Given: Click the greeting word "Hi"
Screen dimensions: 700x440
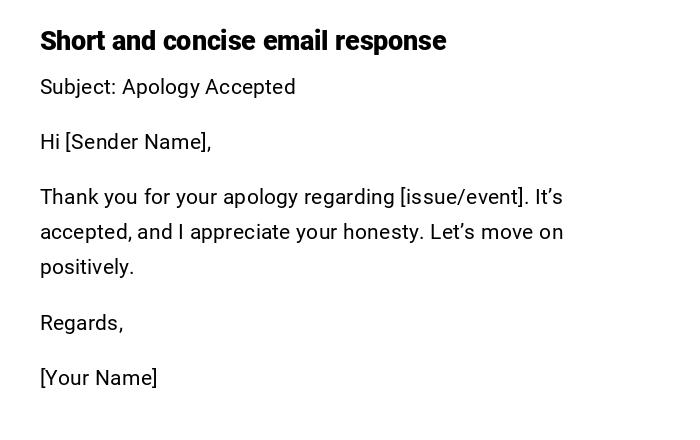Looking at the screenshot, I should pyautogui.click(x=50, y=142).
